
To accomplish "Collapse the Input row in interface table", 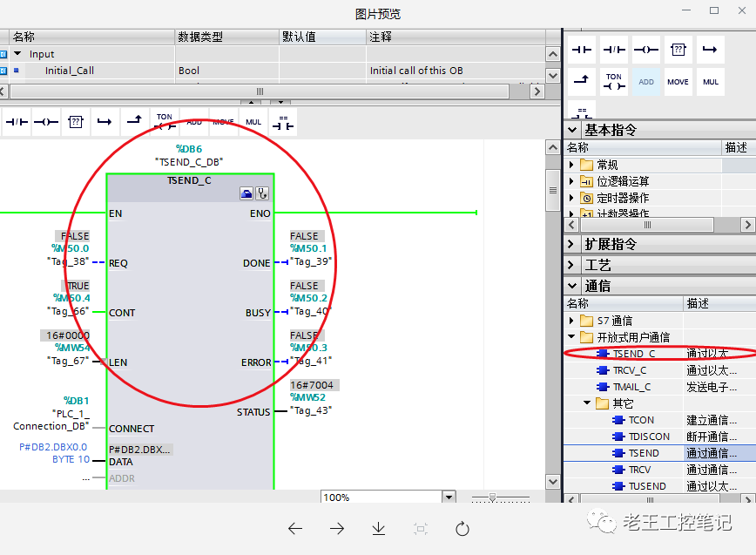I will tap(17, 53).
